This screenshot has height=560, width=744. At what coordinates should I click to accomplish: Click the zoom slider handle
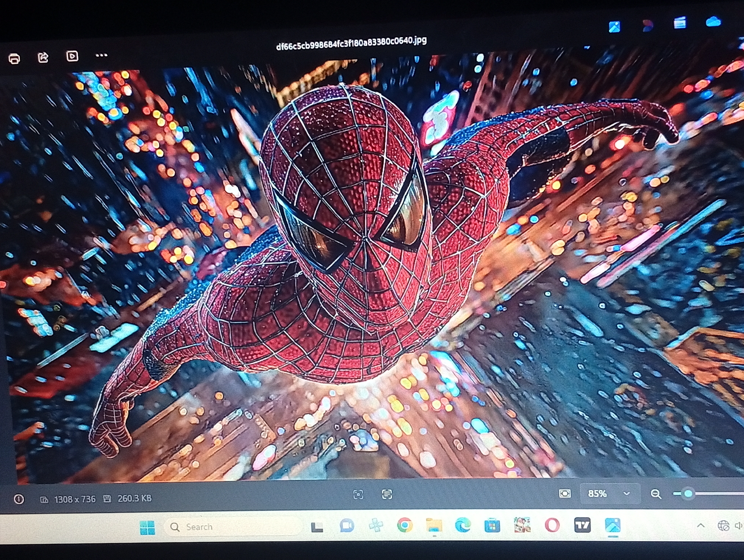(688, 493)
